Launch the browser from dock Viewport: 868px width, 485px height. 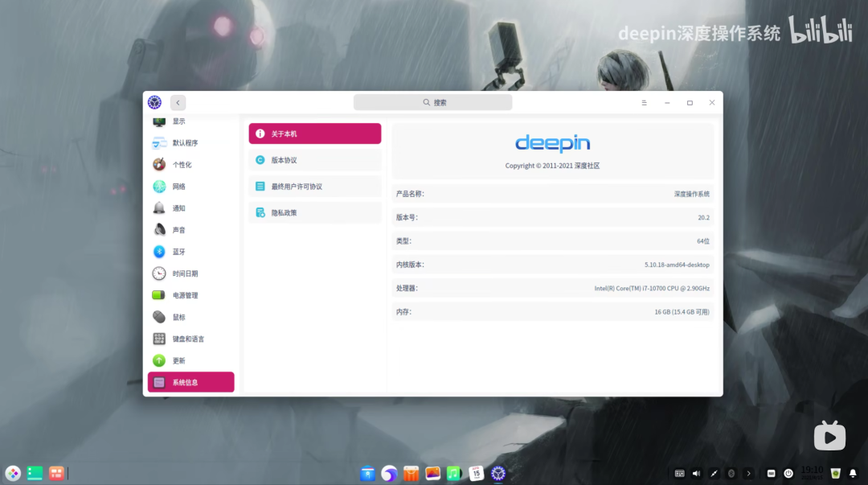[389, 474]
